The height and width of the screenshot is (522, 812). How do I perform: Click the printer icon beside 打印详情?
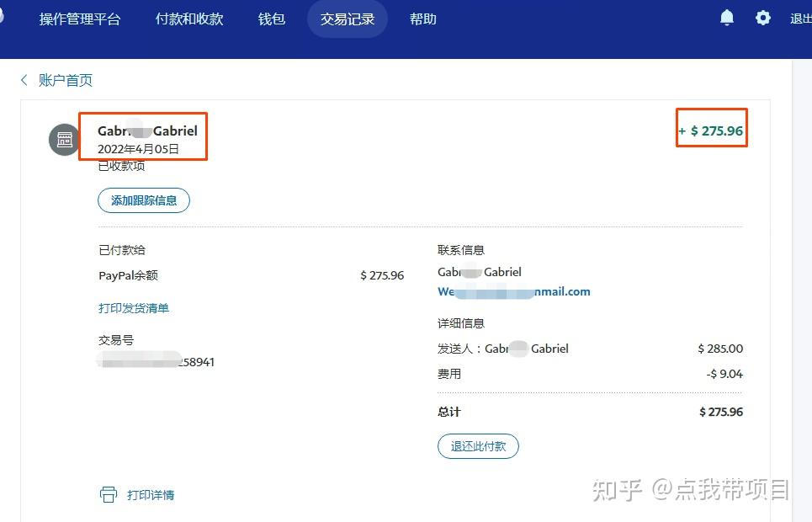(109, 495)
